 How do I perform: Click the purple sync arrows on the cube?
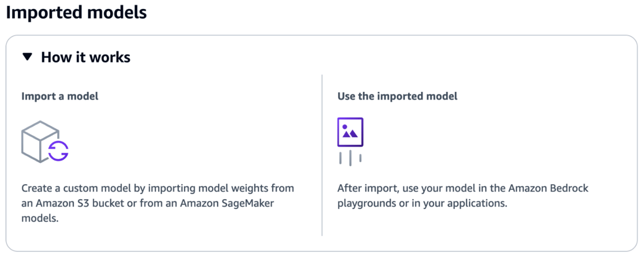[x=58, y=150]
